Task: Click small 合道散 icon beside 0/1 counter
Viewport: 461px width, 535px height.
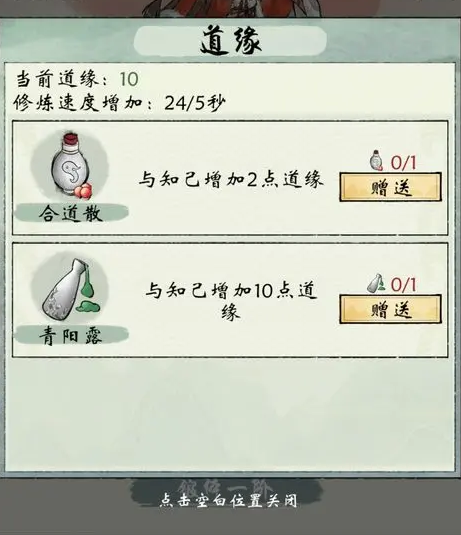Action: 377,160
